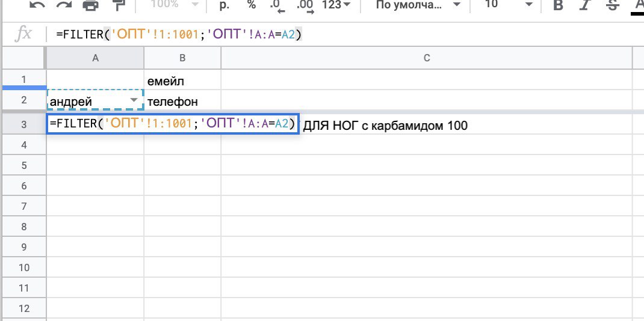The image size is (644, 321).
Task: Select row 4 header
Action: (24, 145)
